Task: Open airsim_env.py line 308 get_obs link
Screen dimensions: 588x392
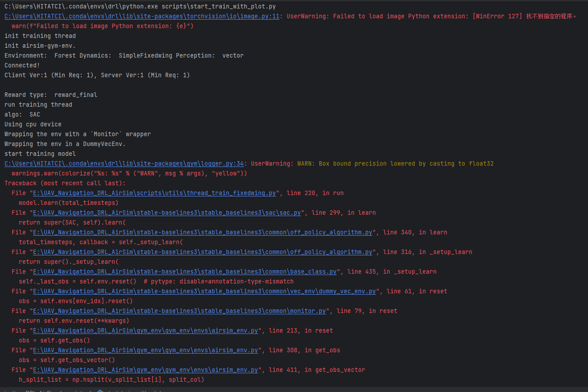Action: (x=145, y=350)
